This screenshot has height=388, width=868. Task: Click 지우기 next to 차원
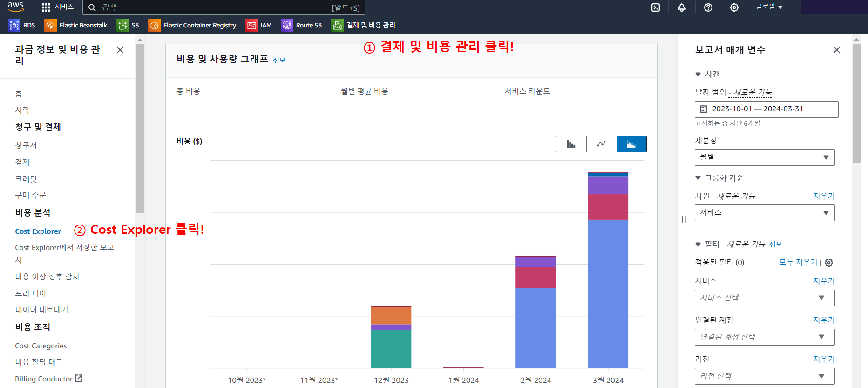tap(824, 196)
